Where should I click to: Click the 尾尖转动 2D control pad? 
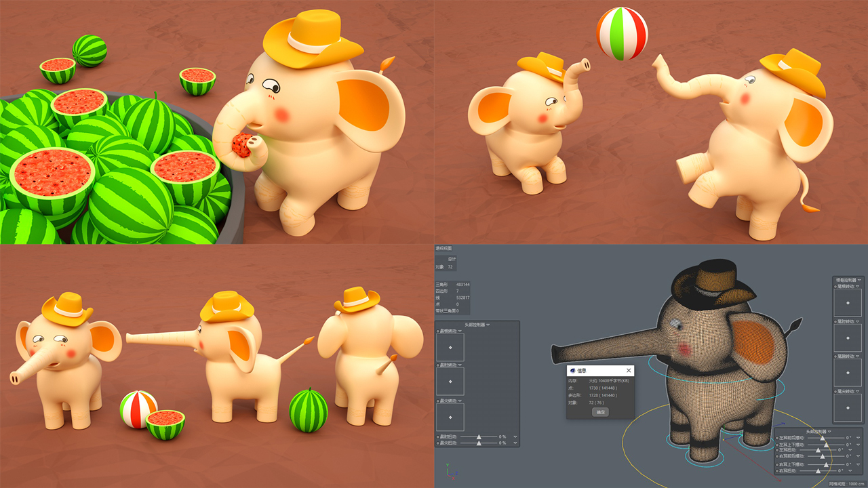click(848, 407)
